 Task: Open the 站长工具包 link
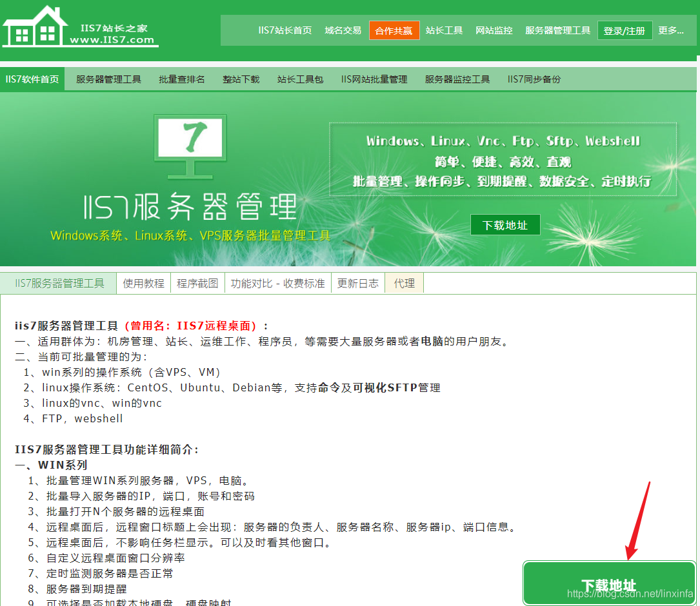click(x=300, y=79)
